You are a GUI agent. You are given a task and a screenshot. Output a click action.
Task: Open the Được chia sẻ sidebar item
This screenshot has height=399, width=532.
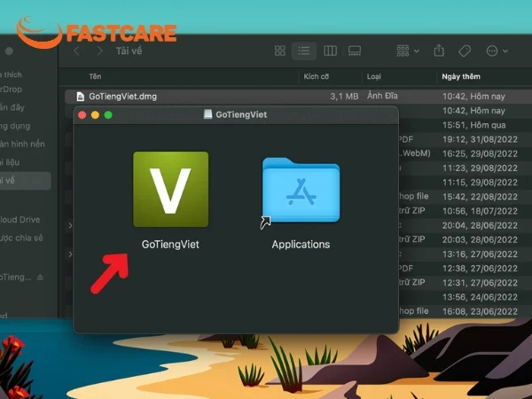[21, 238]
